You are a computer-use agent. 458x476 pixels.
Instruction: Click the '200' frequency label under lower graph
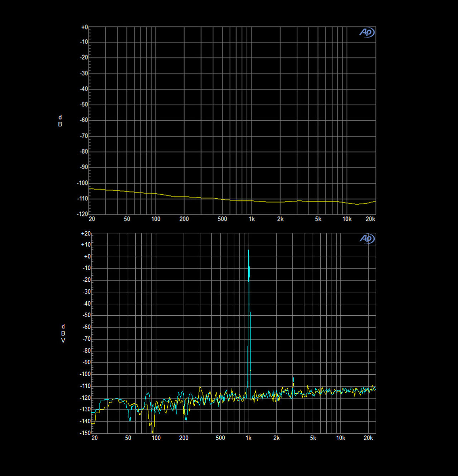(184, 438)
